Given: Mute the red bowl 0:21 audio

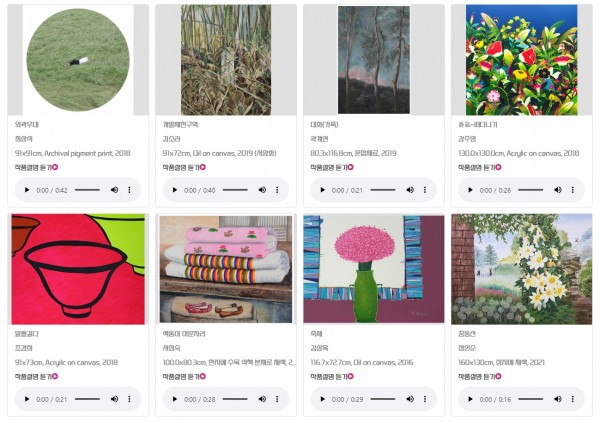Looking at the screenshot, I should coord(114,399).
